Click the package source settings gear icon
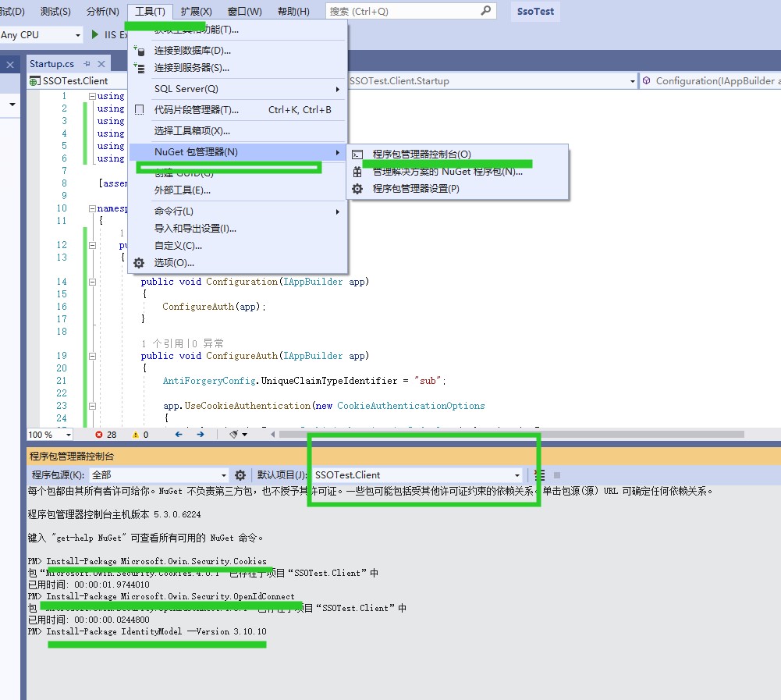This screenshot has height=700, width=781. (x=240, y=475)
